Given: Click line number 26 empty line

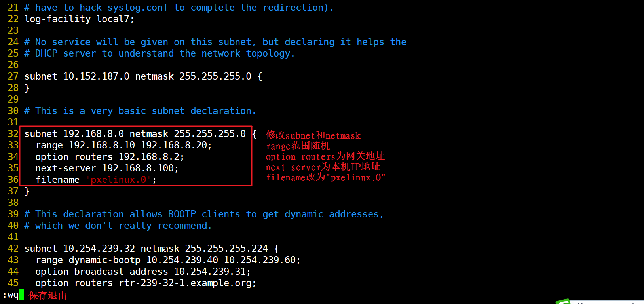Looking at the screenshot, I should click(x=13, y=65).
